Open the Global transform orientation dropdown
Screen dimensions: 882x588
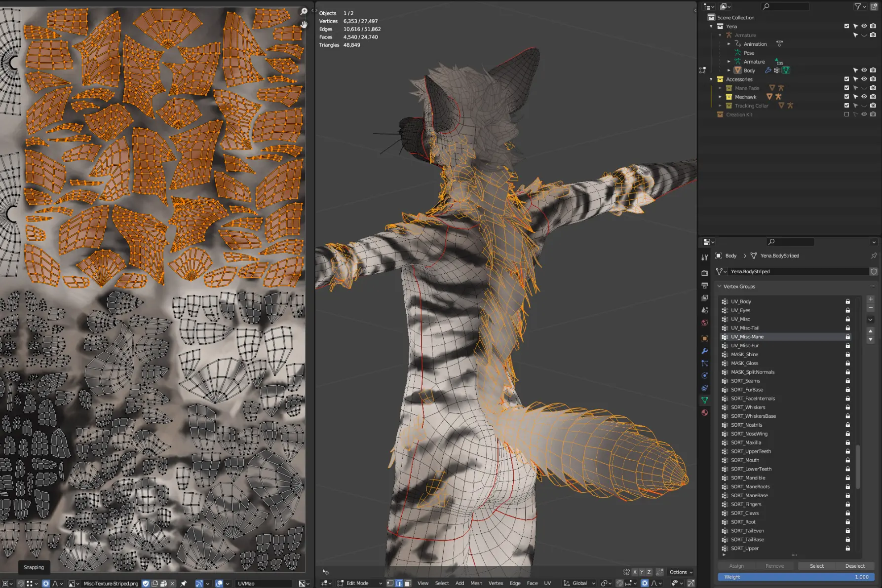579,583
